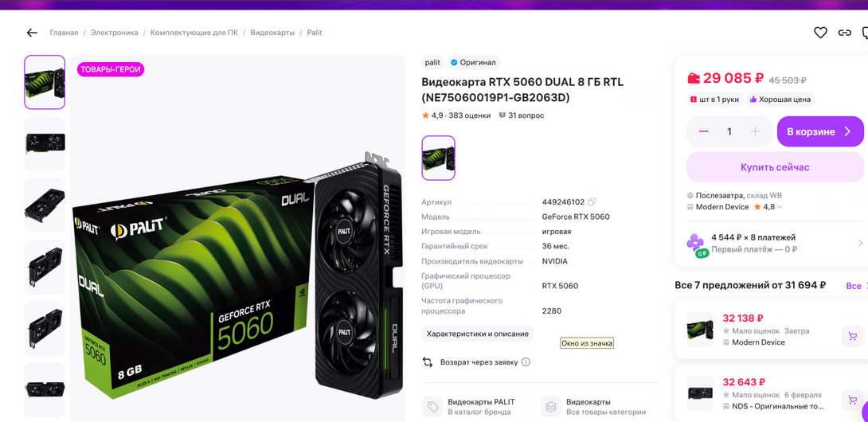Open the 8 payments installment details
Screen dimensions: 868x422
[774, 243]
